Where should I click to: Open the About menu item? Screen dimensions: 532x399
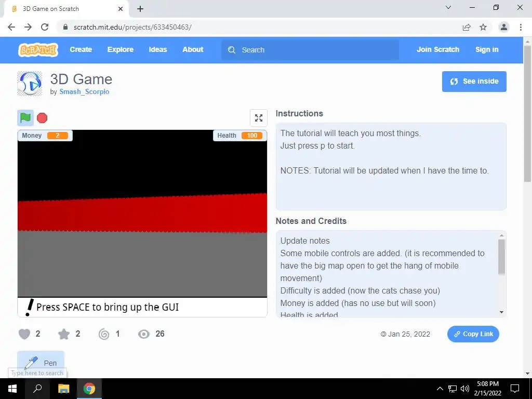coord(193,49)
